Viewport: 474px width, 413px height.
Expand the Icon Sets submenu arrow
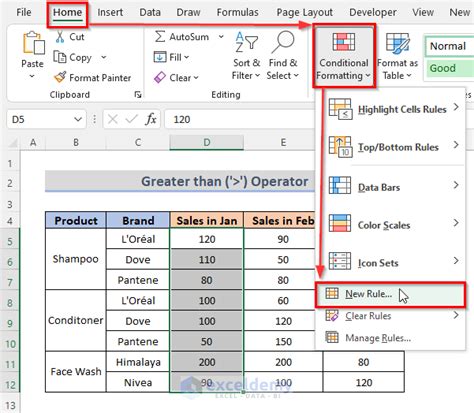coord(456,261)
